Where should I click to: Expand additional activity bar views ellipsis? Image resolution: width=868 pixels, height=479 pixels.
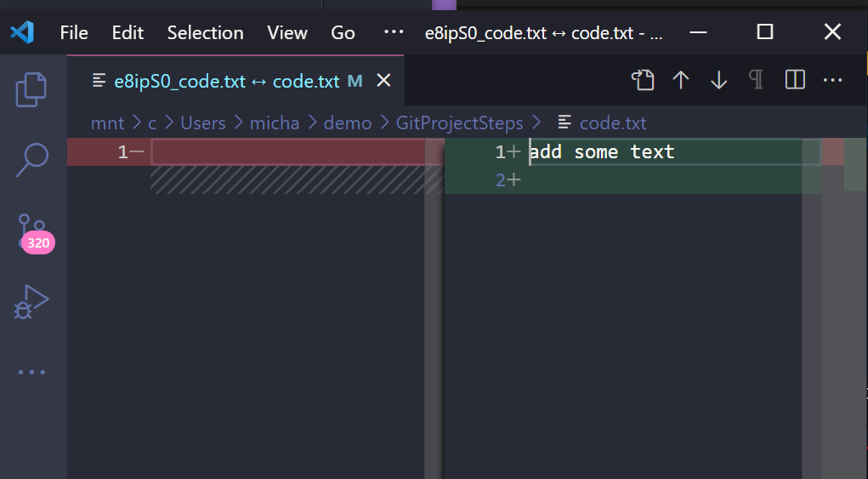click(32, 373)
